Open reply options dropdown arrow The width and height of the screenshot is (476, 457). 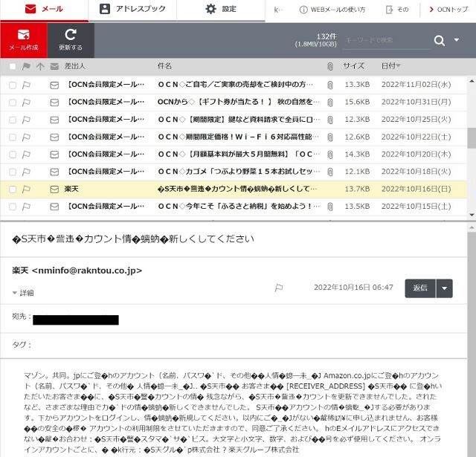pyautogui.click(x=445, y=288)
